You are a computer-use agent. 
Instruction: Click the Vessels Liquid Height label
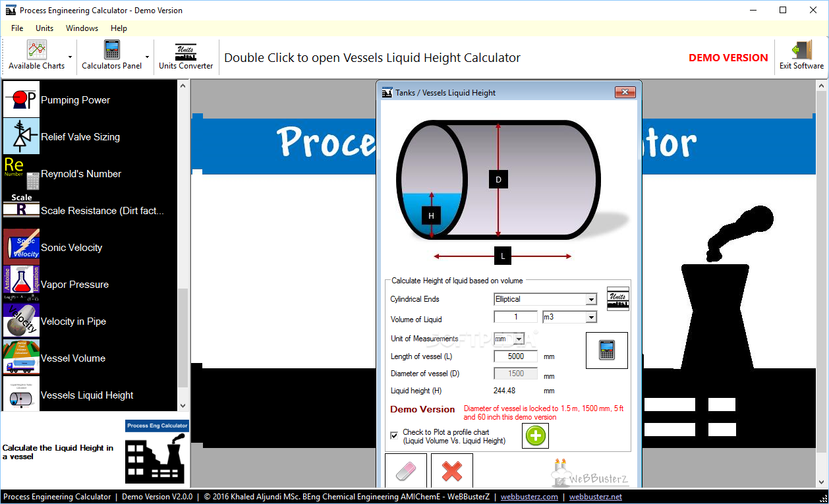tap(87, 395)
